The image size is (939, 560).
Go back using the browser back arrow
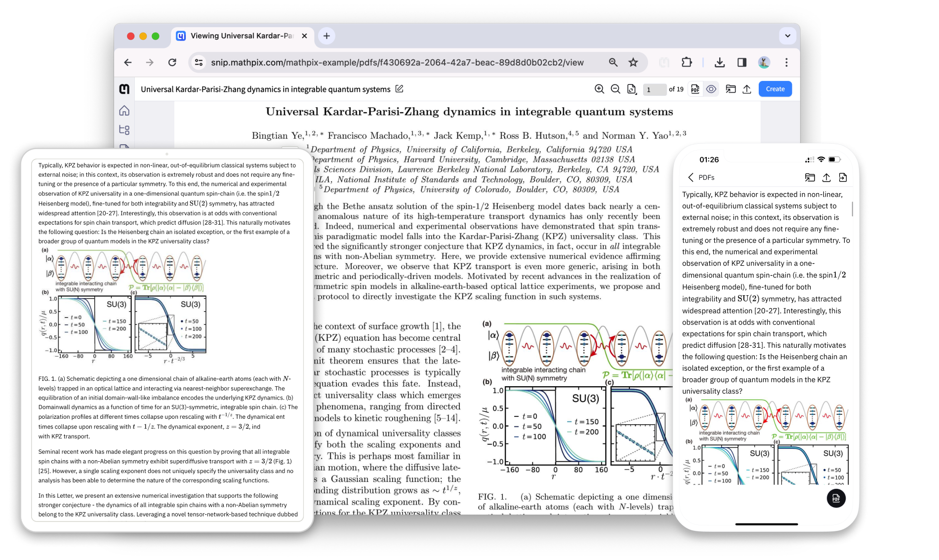(128, 62)
